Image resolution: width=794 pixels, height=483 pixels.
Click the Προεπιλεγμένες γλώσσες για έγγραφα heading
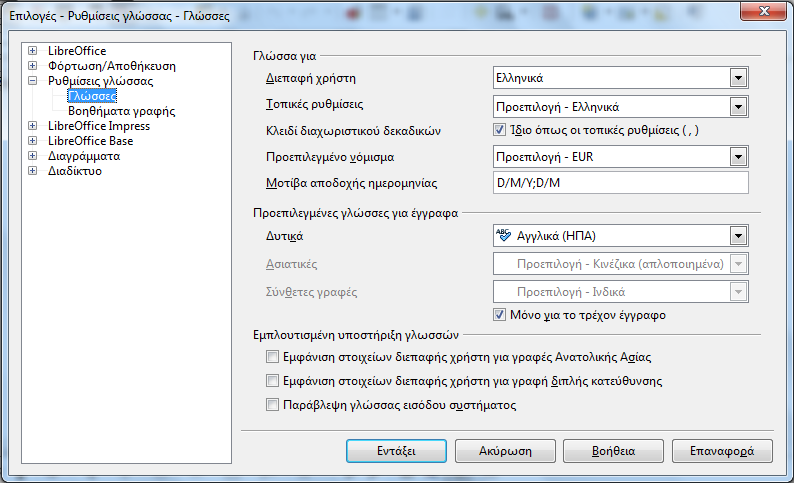pos(355,213)
